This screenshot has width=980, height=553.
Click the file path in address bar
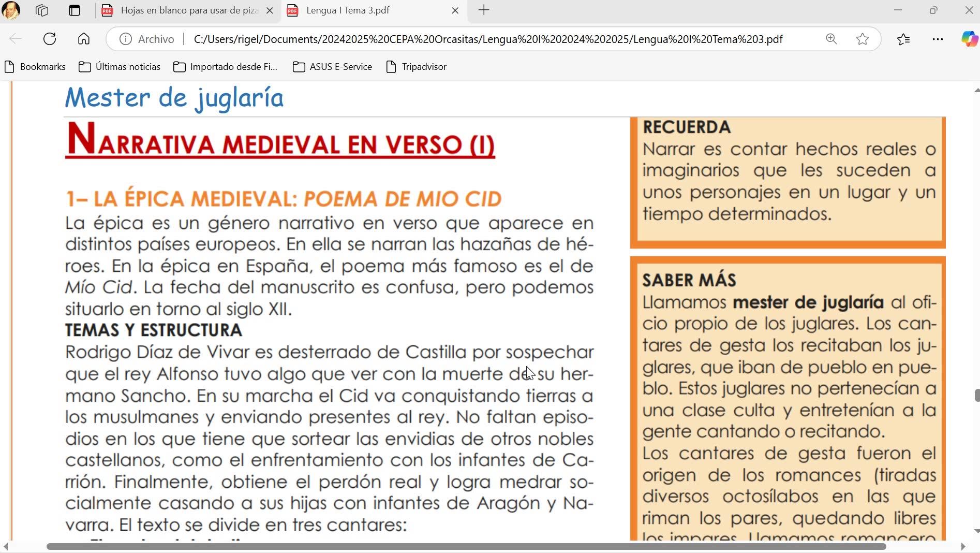click(488, 39)
